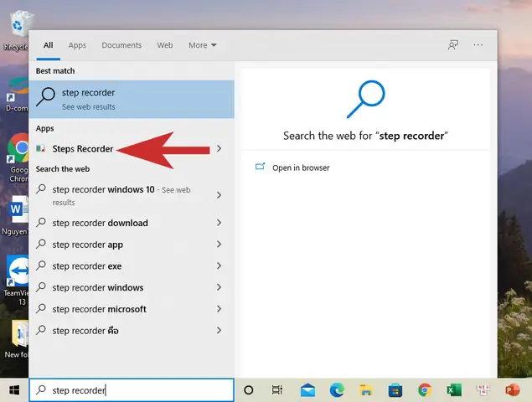532x402 pixels.
Task: Click the taskbar app left of PowerPoint
Action: [483, 390]
